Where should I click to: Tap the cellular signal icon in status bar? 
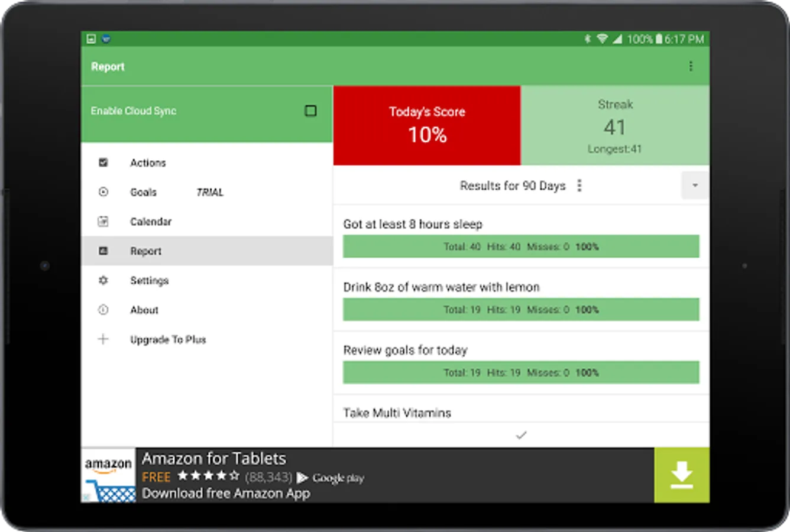617,39
